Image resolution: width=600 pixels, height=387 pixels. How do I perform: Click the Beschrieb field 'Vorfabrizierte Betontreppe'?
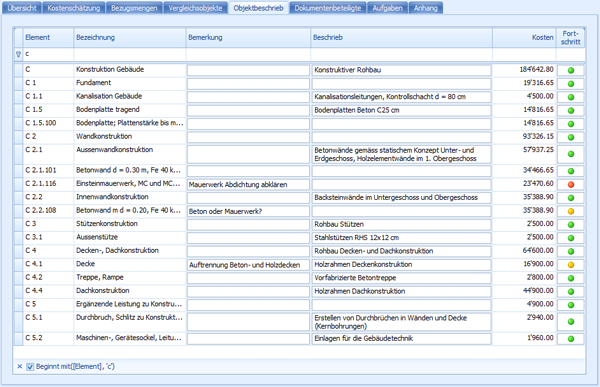[401, 278]
